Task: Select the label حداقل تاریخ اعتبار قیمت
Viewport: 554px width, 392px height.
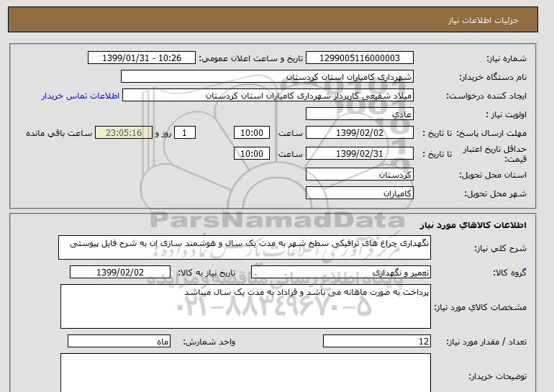Action: coord(495,154)
